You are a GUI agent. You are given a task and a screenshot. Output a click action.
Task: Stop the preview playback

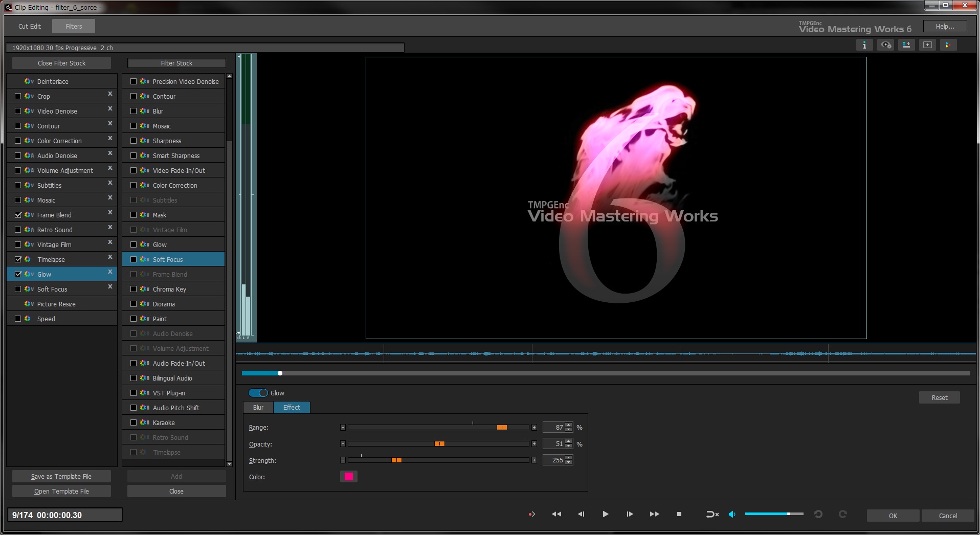[x=679, y=514]
